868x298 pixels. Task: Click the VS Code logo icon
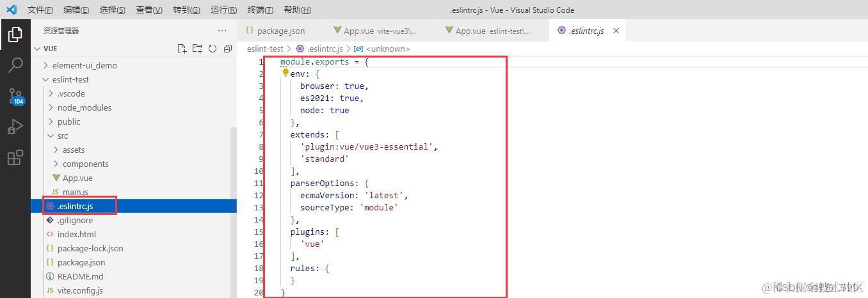[11, 10]
